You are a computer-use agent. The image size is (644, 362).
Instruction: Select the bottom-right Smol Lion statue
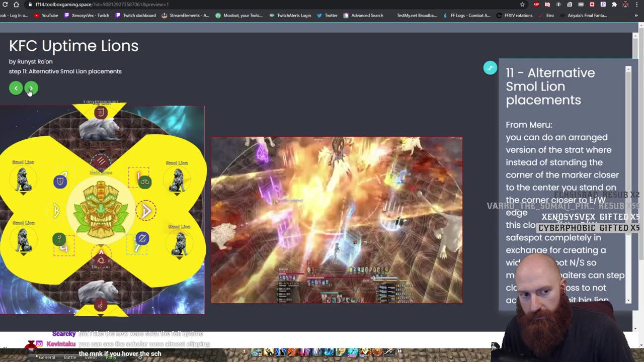click(180, 244)
